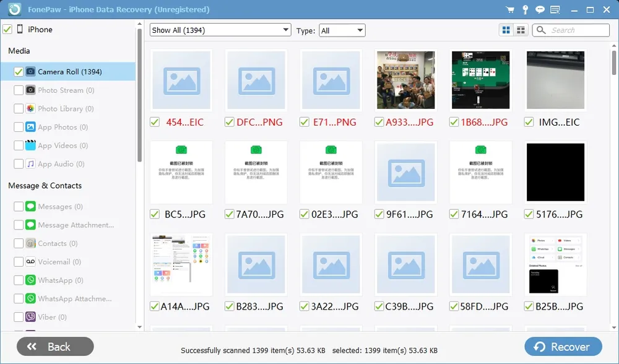This screenshot has height=364, width=619.
Task: Click the Back button
Action: tap(55, 347)
